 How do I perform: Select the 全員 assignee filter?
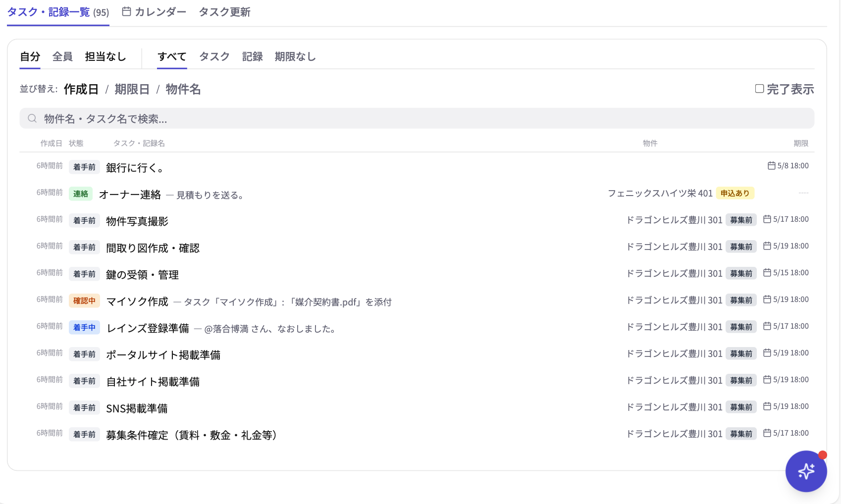(62, 56)
